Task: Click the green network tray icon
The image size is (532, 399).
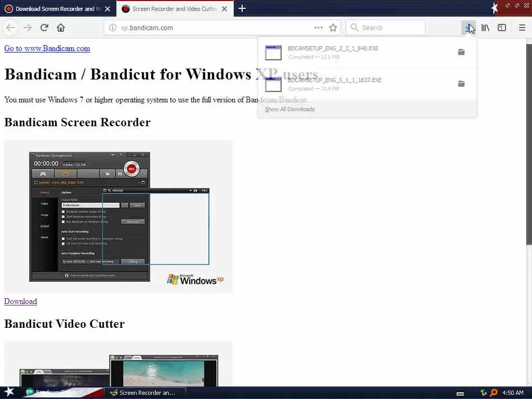Action: tap(484, 393)
